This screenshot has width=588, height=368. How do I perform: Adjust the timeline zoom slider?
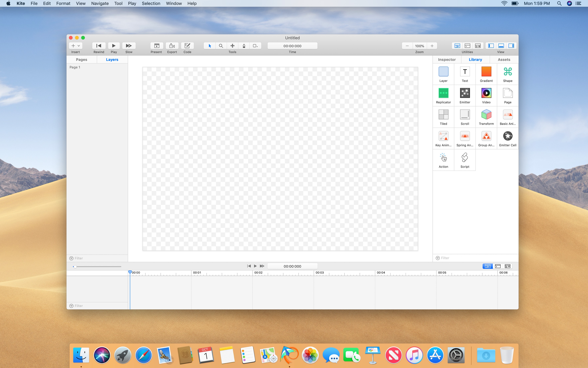75,267
